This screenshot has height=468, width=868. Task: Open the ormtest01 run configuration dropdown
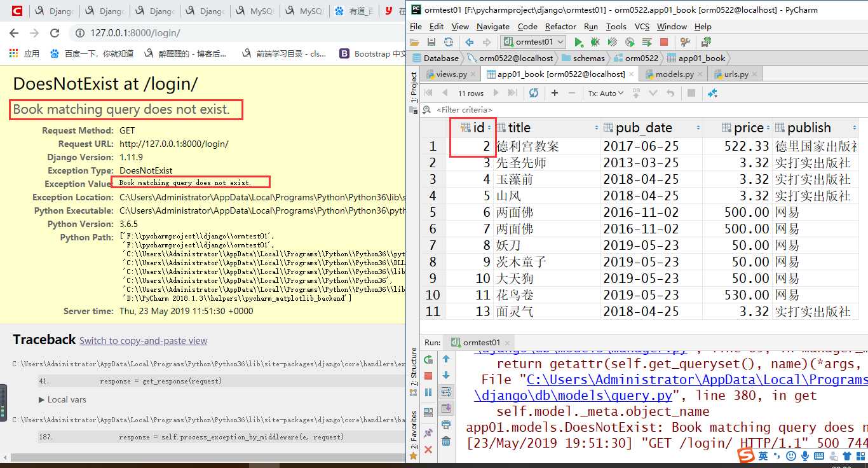point(534,42)
